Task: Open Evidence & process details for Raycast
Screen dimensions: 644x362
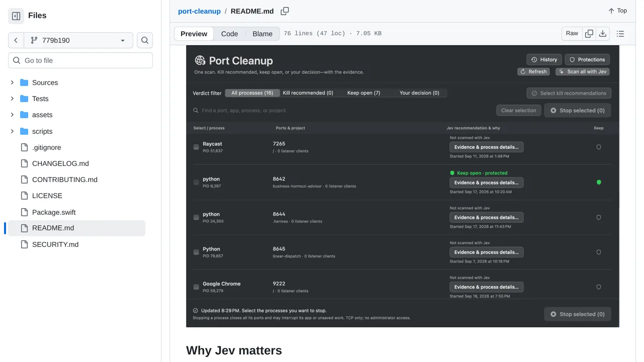Action: pos(487,147)
